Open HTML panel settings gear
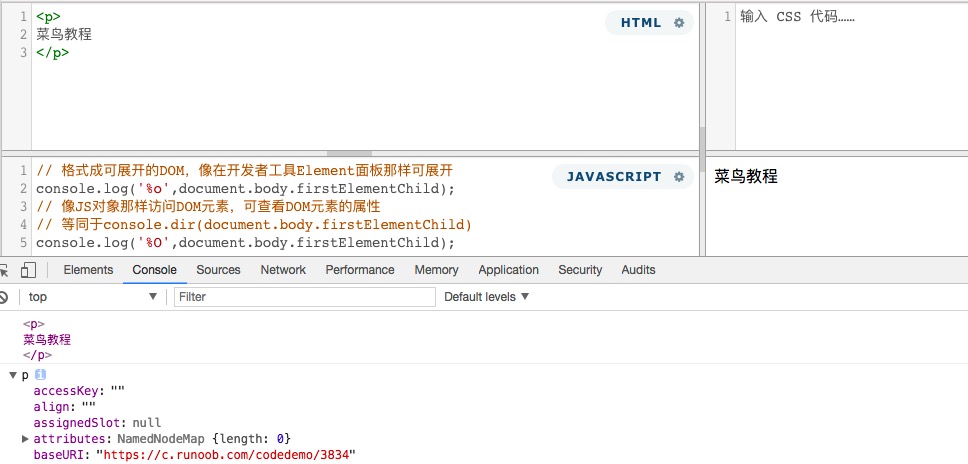This screenshot has width=968, height=464. pyautogui.click(x=679, y=23)
